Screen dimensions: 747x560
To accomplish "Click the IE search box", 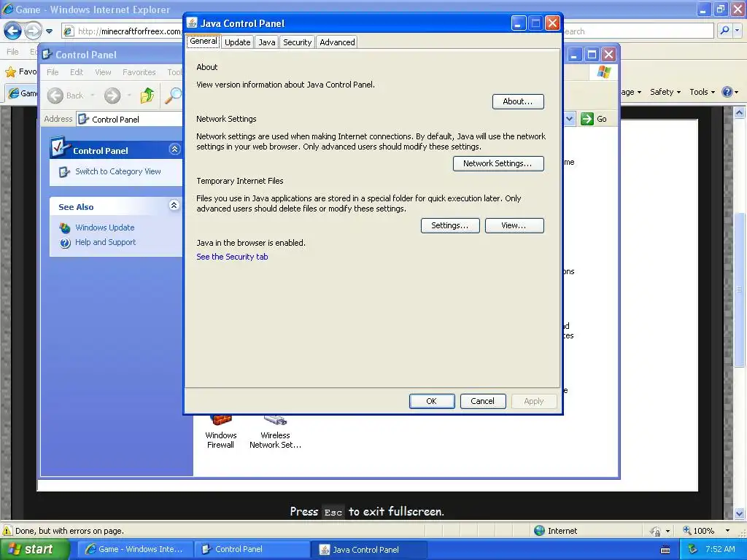I will [638, 31].
